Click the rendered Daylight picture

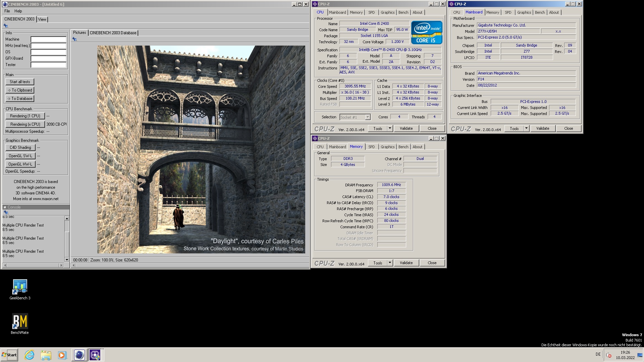click(x=201, y=149)
